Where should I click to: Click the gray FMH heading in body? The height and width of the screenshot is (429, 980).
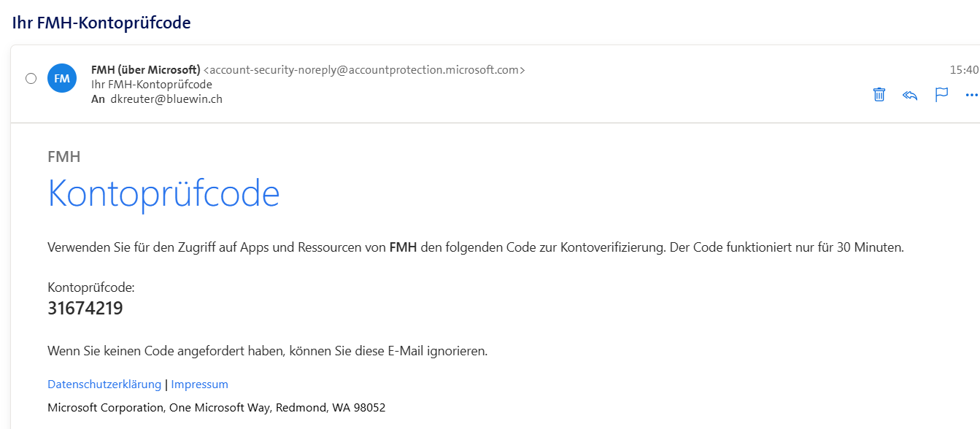(x=64, y=156)
